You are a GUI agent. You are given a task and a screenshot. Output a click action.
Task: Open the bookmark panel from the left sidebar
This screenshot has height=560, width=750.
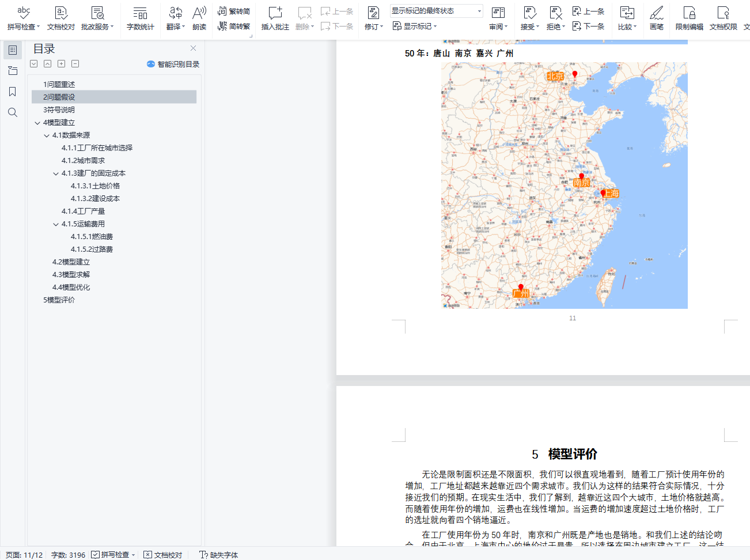point(13,92)
